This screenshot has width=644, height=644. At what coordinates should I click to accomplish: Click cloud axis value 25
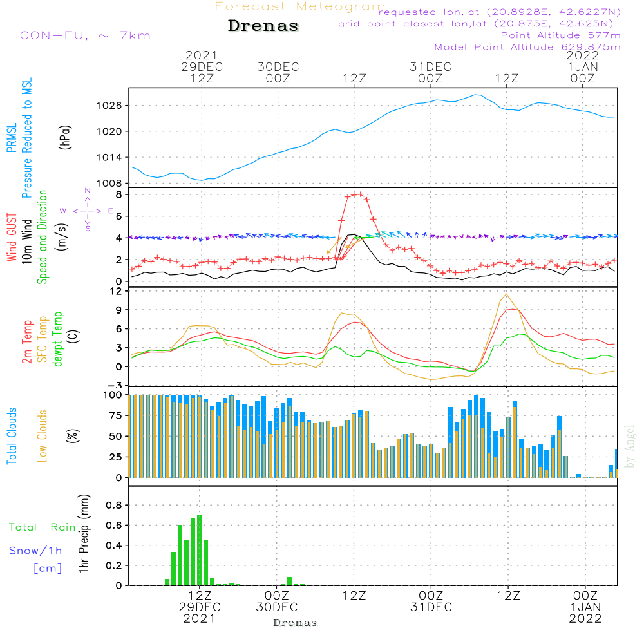pos(116,457)
